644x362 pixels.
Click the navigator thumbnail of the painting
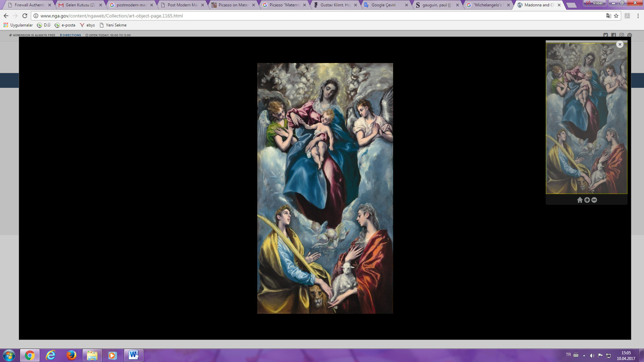tap(586, 118)
